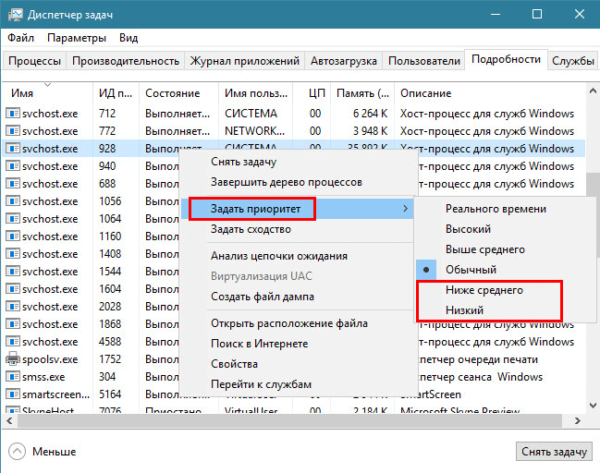The width and height of the screenshot is (600, 473).
Task: Switch to the Автозагрузка tab
Action: pyautogui.click(x=344, y=61)
